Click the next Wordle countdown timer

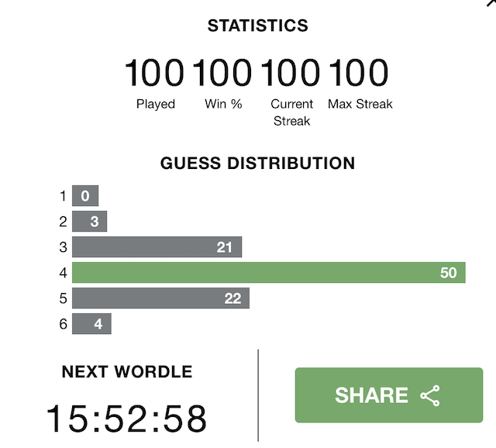[126, 419]
